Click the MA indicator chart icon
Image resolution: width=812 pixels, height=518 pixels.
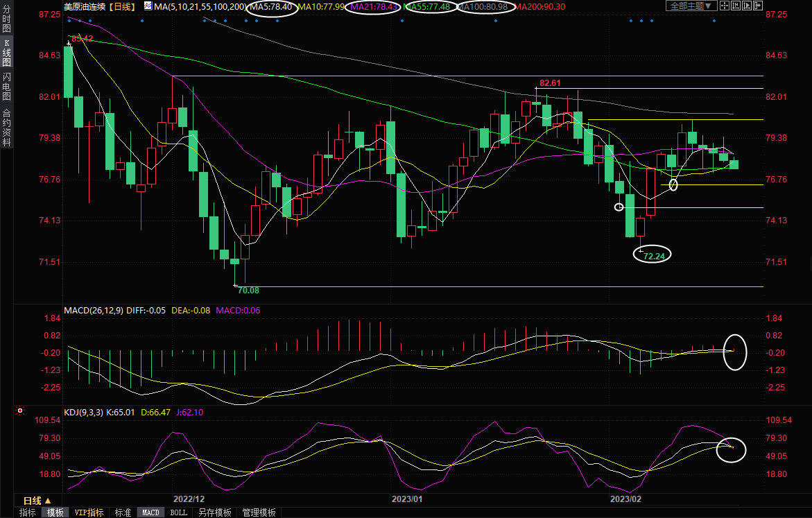tap(148, 6)
